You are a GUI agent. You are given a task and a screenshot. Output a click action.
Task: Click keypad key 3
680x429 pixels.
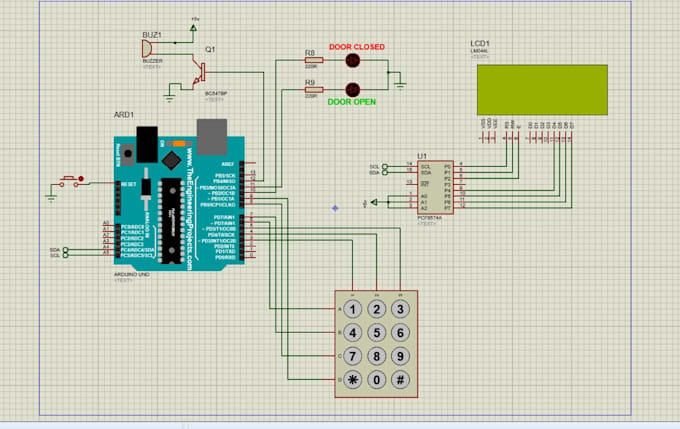click(400, 309)
